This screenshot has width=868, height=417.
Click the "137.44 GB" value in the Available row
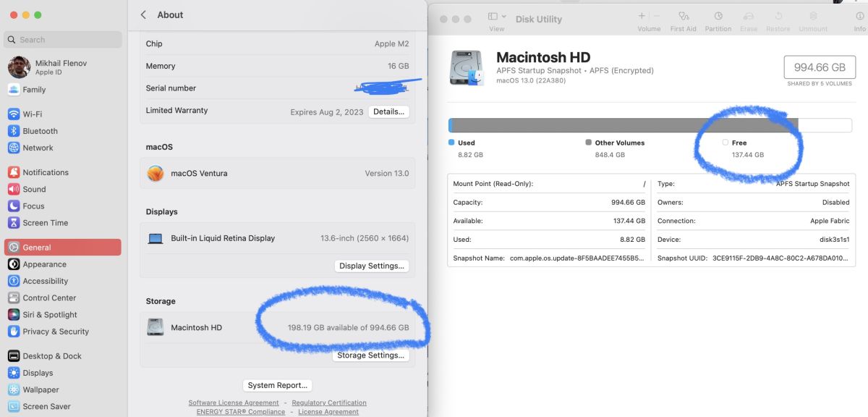coord(629,221)
